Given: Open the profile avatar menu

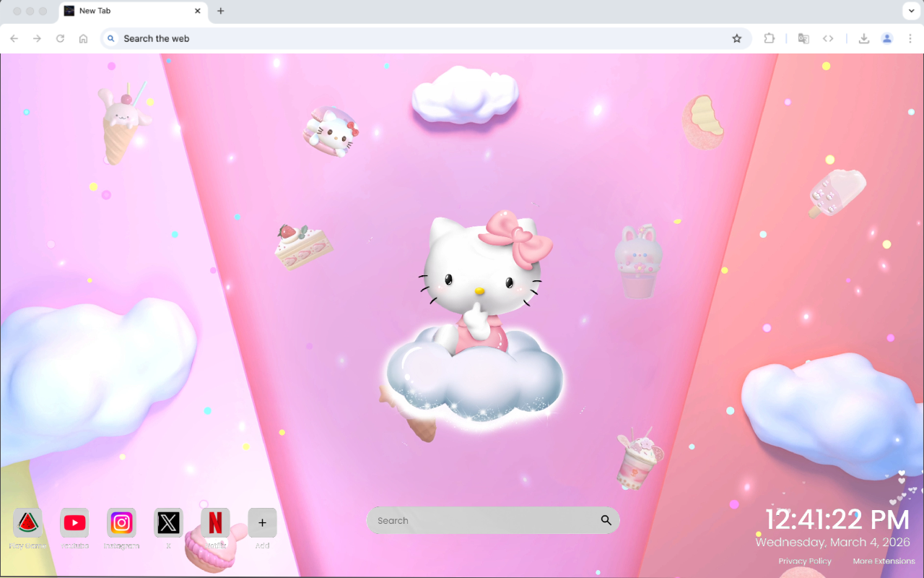Looking at the screenshot, I should pos(887,38).
